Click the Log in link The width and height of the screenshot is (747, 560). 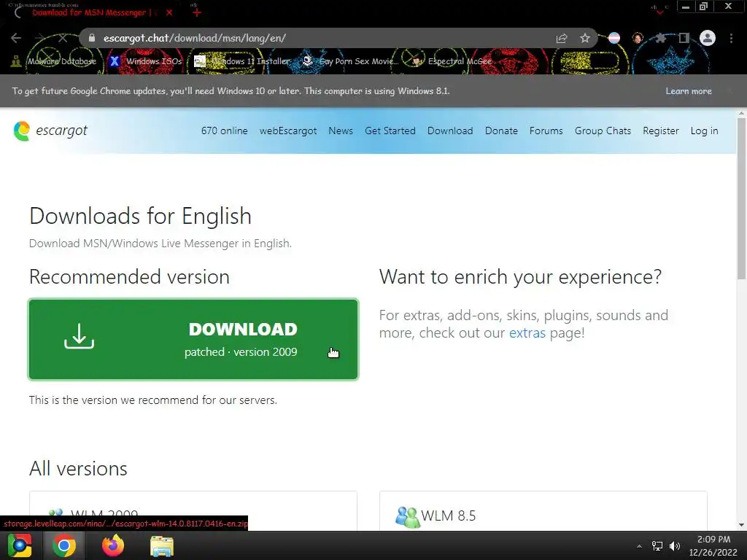(x=704, y=131)
